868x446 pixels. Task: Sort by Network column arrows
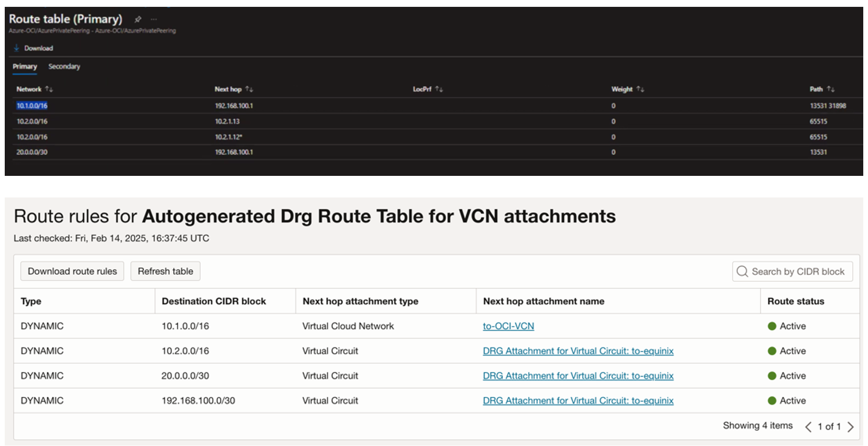49,90
